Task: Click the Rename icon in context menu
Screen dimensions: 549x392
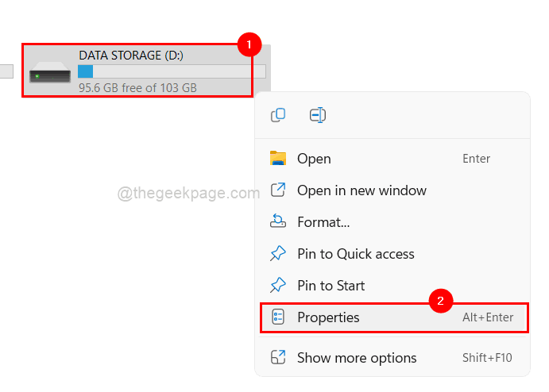Action: tap(318, 115)
